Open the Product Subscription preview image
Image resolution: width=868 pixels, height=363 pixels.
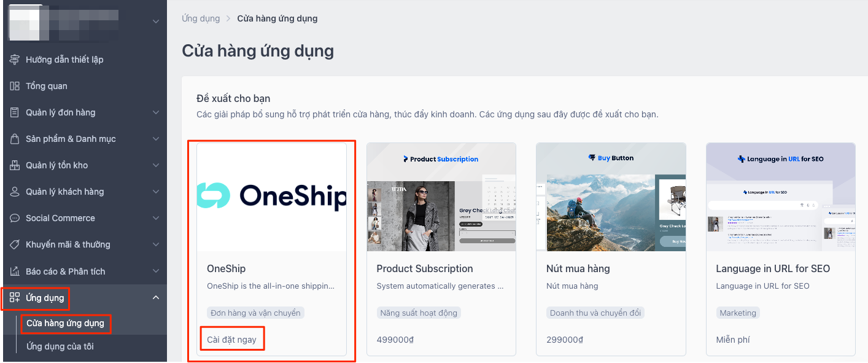pyautogui.click(x=441, y=197)
